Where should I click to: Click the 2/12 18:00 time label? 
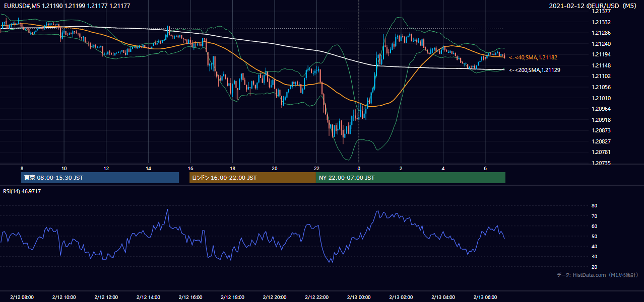coord(232,297)
